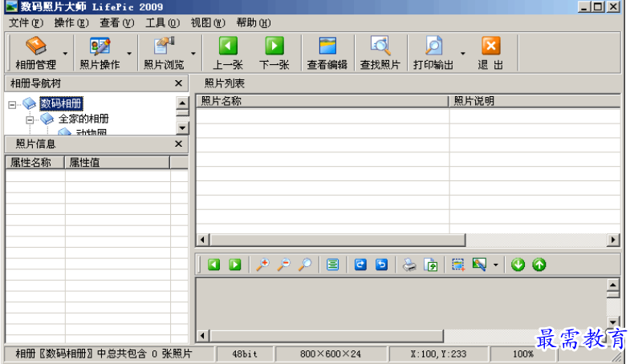Select the crop selection tool
This screenshot has width=634, height=364.
click(458, 265)
